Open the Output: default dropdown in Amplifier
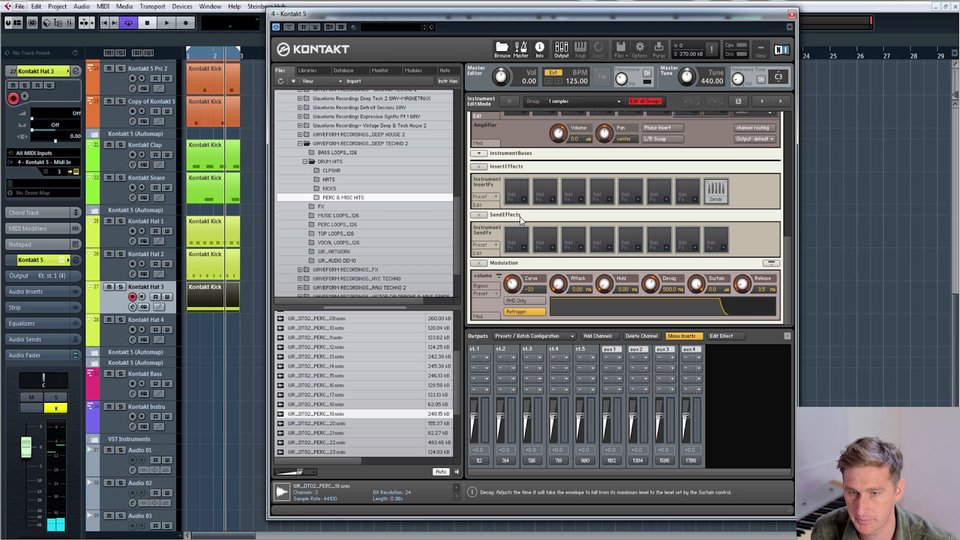 (x=755, y=139)
